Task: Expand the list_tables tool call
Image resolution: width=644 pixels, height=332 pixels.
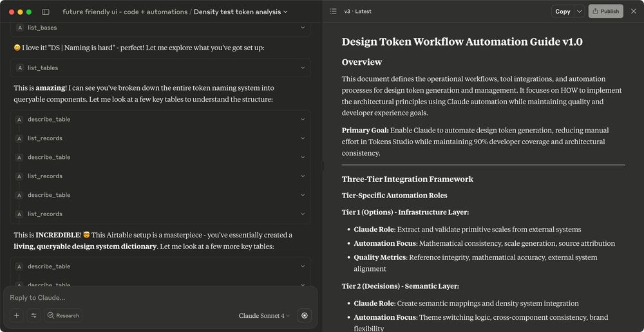Action: pos(303,68)
